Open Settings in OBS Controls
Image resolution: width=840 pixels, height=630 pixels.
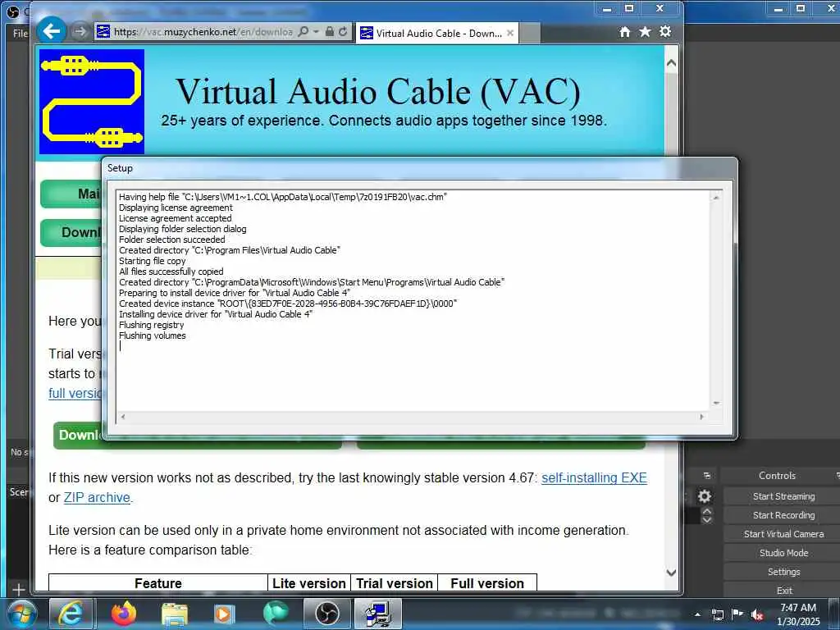pos(783,572)
